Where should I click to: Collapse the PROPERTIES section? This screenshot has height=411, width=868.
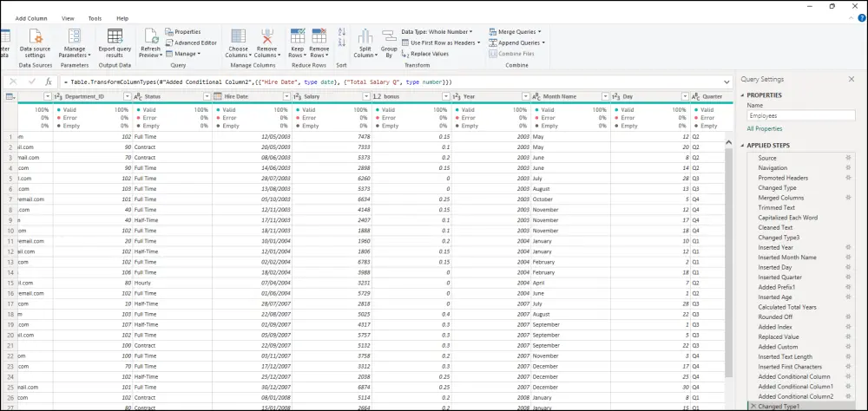coord(742,95)
